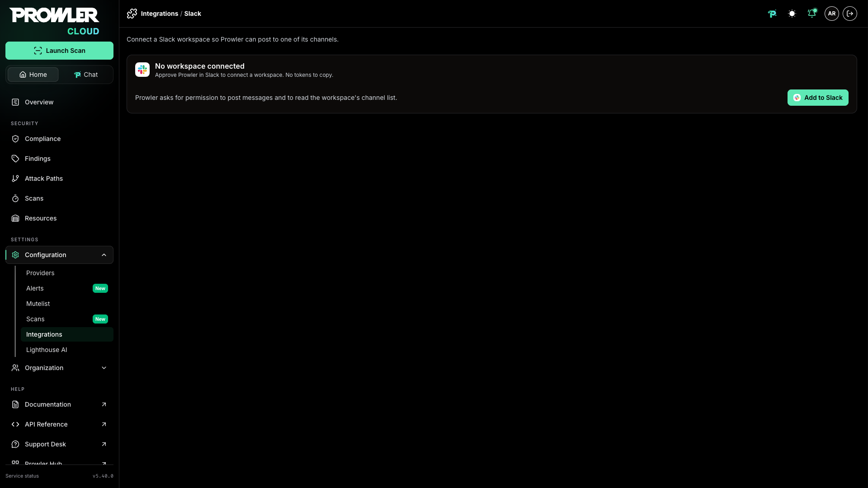Open Lighthouse AI under Configuration
Screen dimensions: 868x488
click(x=67, y=350)
